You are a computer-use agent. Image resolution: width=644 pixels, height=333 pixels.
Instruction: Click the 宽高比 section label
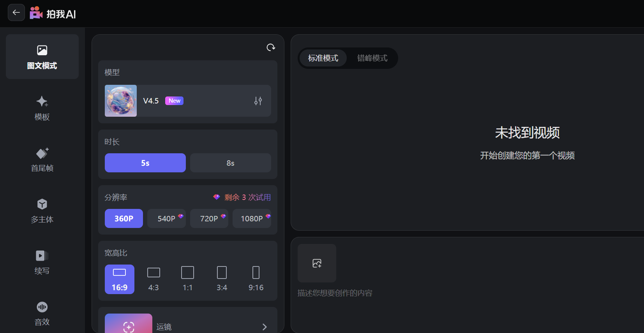coord(116,253)
